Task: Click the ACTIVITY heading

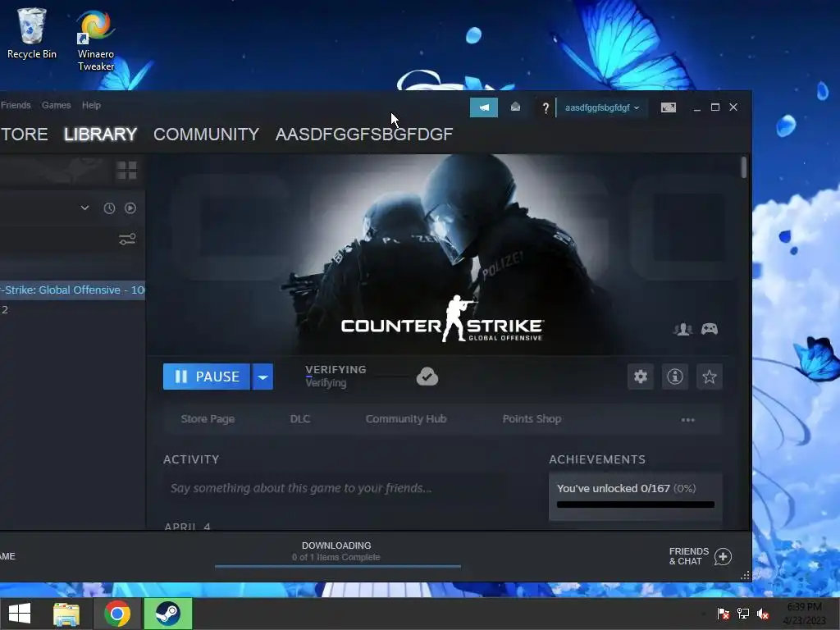Action: (x=191, y=459)
